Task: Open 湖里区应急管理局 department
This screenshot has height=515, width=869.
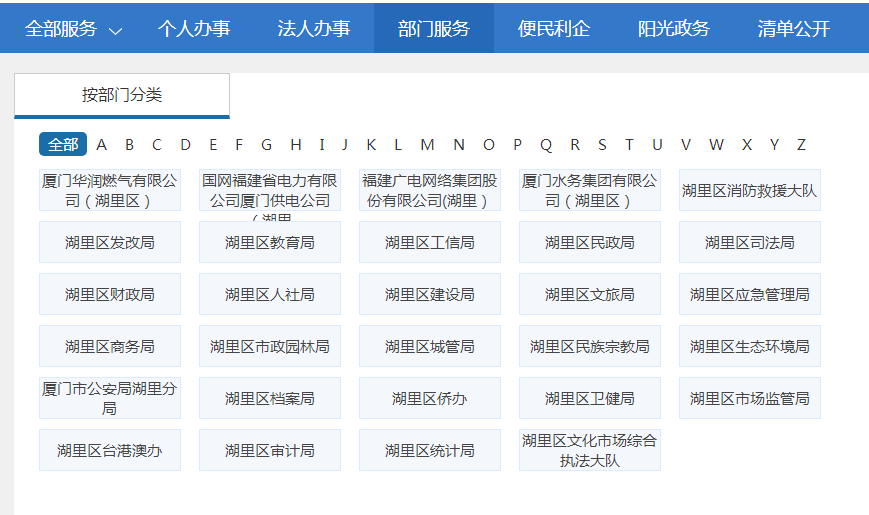Action: tap(749, 294)
